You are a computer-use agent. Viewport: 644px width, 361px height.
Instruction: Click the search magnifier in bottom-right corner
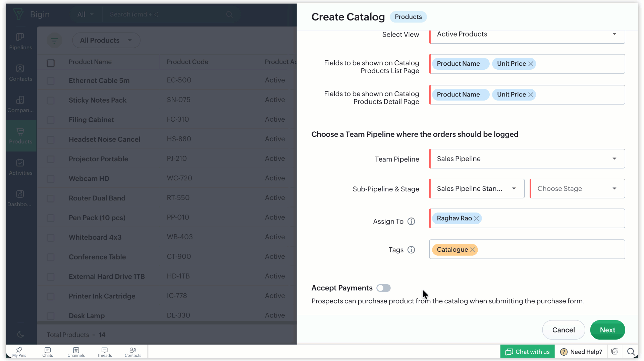[x=631, y=352]
